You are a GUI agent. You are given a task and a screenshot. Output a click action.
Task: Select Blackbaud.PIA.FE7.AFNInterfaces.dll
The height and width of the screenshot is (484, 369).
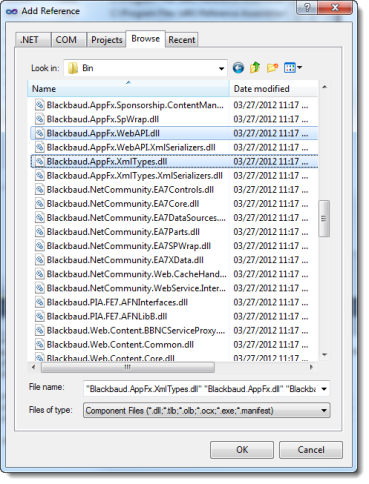click(x=117, y=302)
